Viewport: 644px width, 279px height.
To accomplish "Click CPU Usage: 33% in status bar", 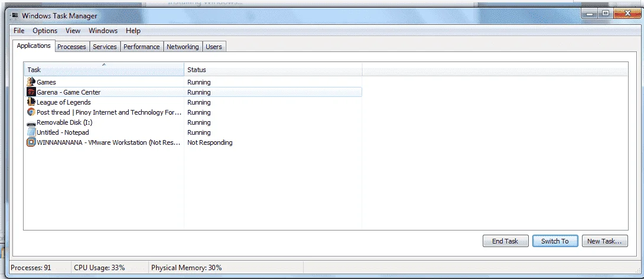I will click(x=99, y=268).
